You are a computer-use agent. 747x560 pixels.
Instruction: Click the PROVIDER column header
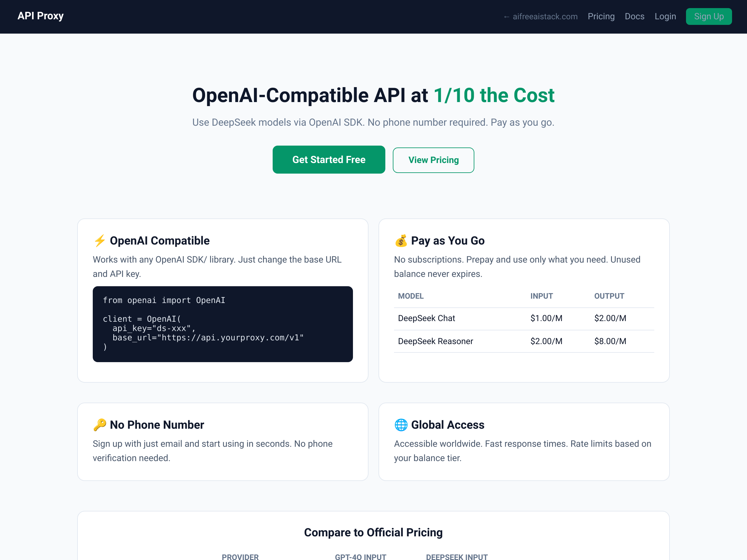click(240, 557)
